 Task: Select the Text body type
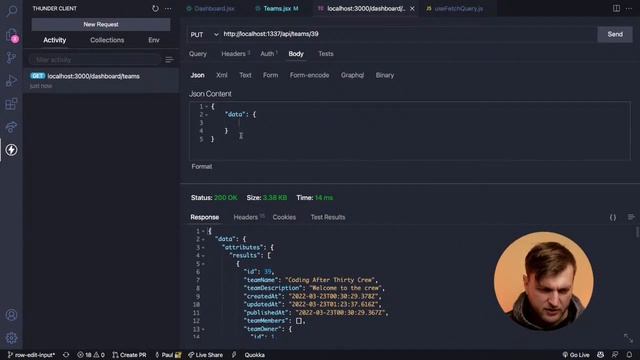coord(245,75)
